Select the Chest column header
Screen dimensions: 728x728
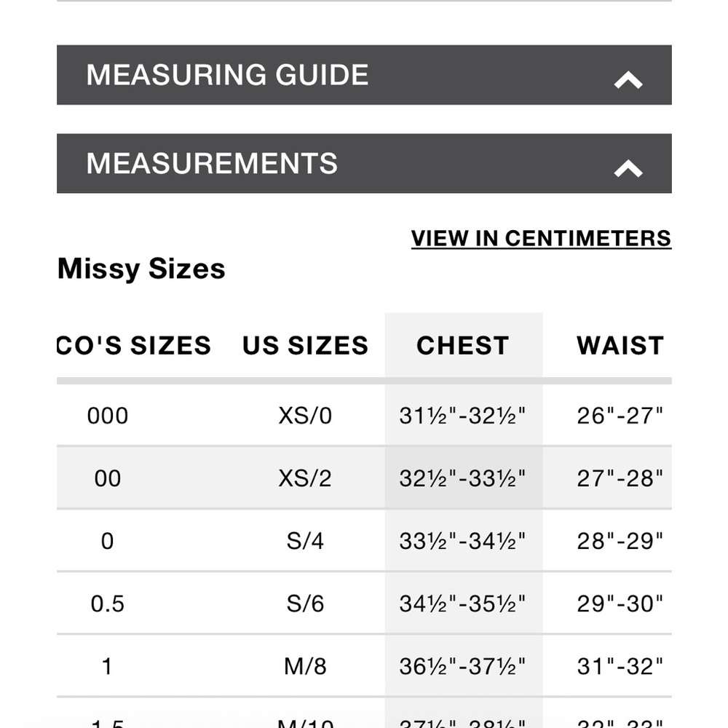[x=463, y=345]
